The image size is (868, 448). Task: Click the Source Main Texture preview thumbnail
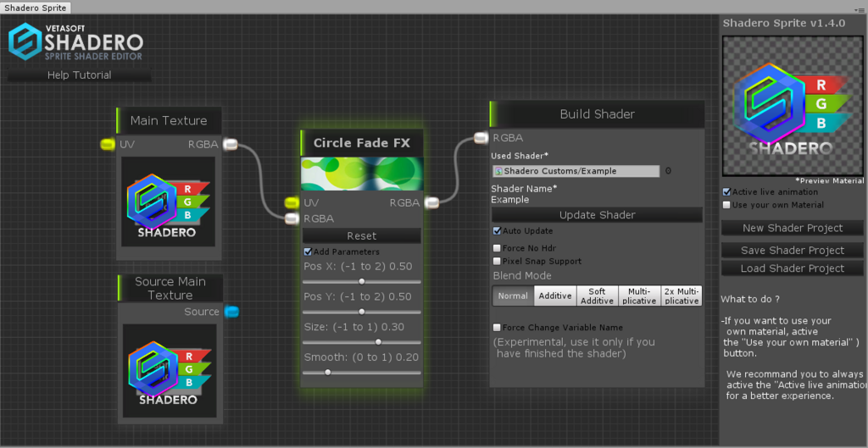(170, 371)
